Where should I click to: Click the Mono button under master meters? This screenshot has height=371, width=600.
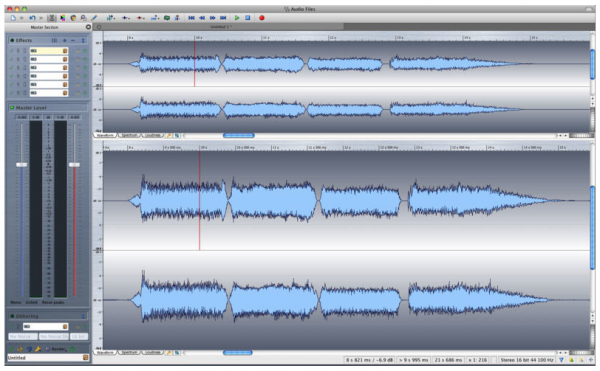[16, 303]
